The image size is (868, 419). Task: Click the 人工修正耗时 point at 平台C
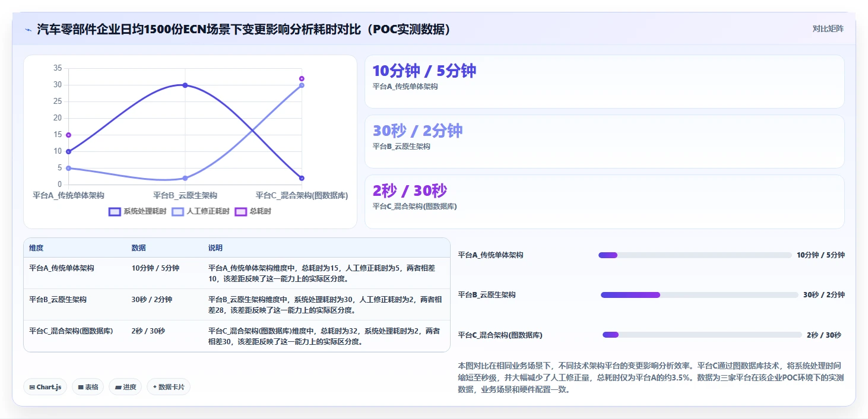point(302,85)
